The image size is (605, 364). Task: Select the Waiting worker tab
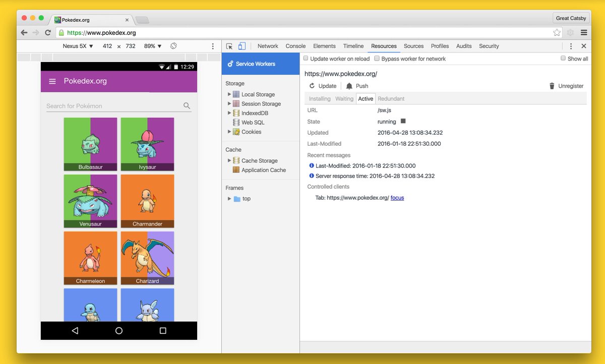point(344,99)
